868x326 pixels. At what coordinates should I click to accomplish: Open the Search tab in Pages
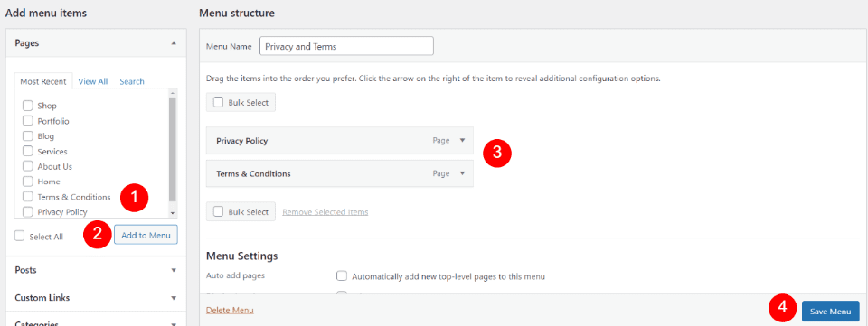[132, 81]
